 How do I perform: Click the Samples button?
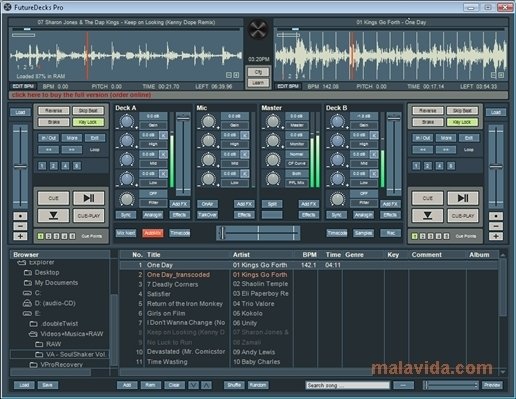[363, 233]
